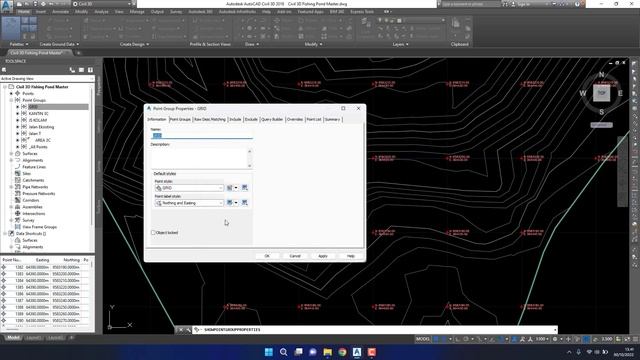Switch to the Model layout tab
The width and height of the screenshot is (640, 360).
(13, 338)
